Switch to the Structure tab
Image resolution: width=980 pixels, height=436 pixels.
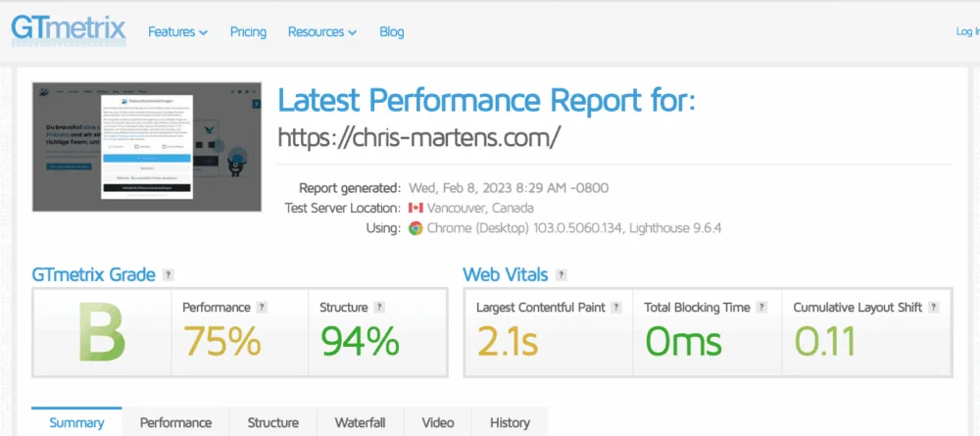[x=272, y=422]
